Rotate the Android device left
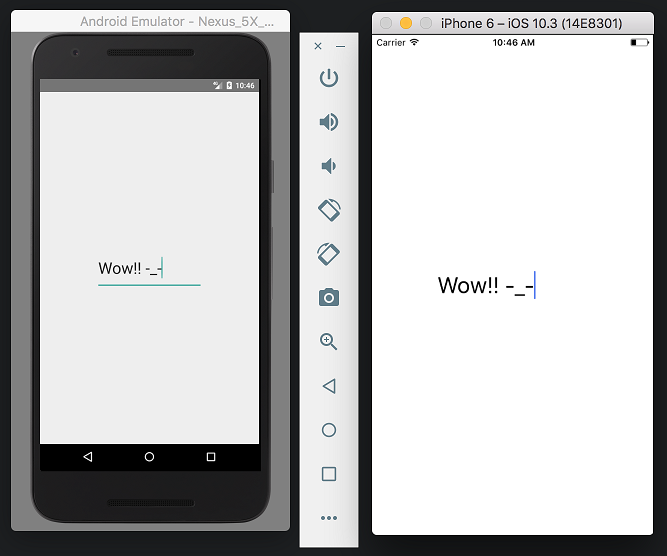Image resolution: width=667 pixels, height=556 pixels. pos(329,210)
